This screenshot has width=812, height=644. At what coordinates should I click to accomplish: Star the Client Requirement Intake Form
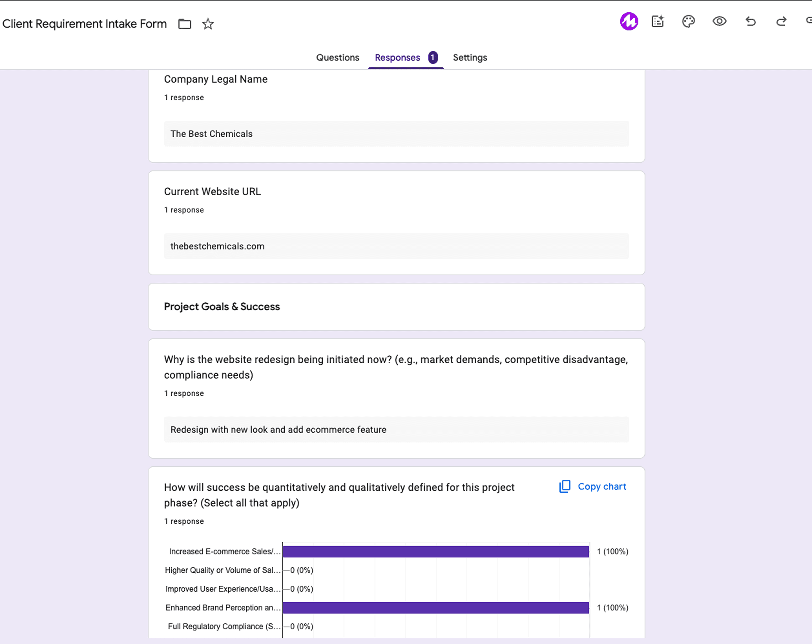click(208, 24)
